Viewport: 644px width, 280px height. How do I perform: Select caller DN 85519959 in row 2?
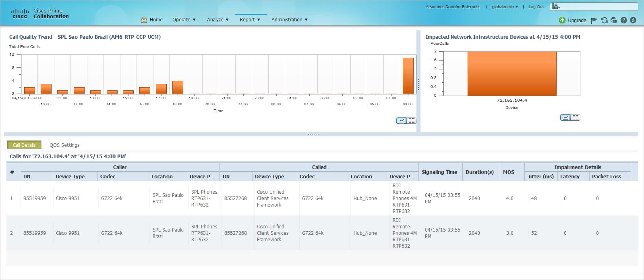(35, 233)
